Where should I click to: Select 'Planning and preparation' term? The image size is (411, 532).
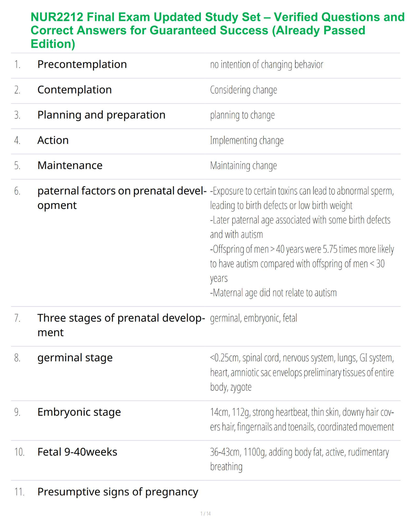[x=101, y=115]
